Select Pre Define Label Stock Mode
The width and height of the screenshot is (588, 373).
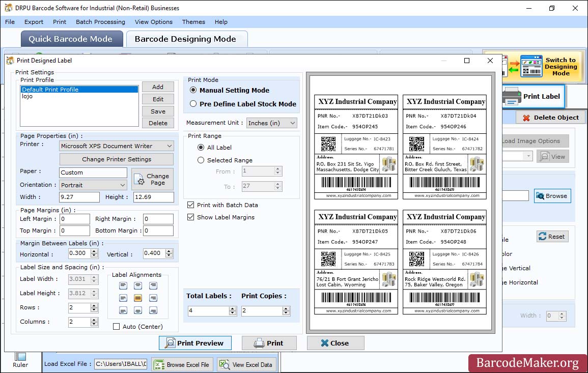pos(193,104)
